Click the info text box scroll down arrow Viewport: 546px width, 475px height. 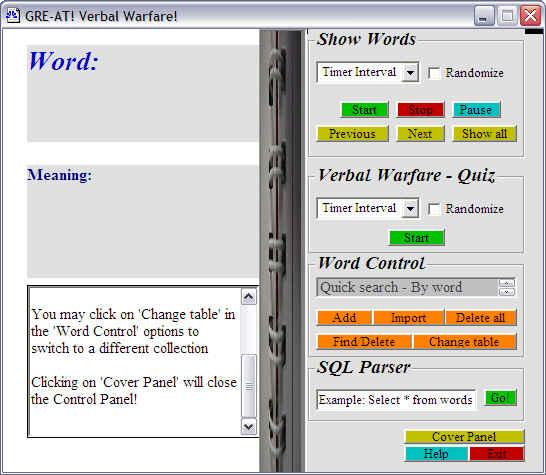249,426
